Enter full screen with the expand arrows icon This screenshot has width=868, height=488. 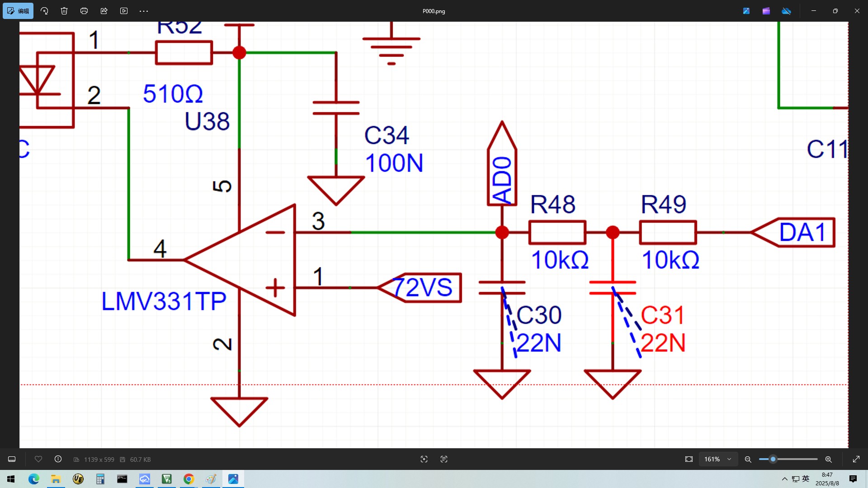[x=856, y=459]
